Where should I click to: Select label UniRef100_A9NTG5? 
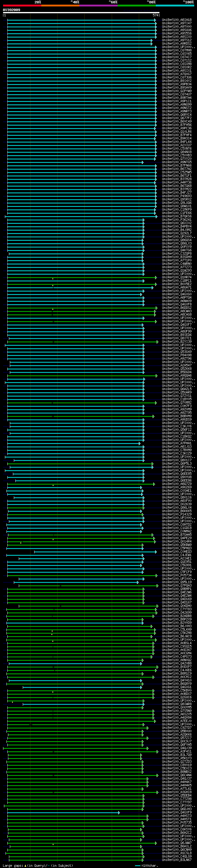click(x=177, y=162)
